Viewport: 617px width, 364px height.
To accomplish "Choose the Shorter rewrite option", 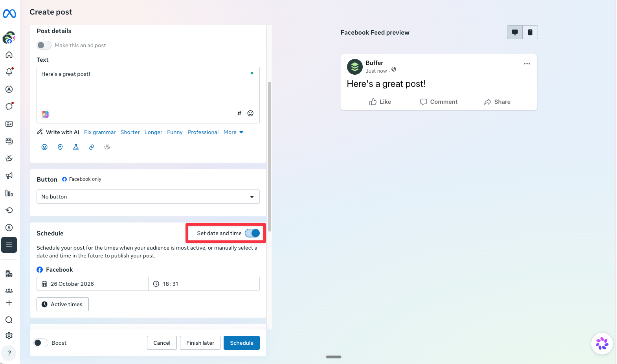I will (130, 132).
